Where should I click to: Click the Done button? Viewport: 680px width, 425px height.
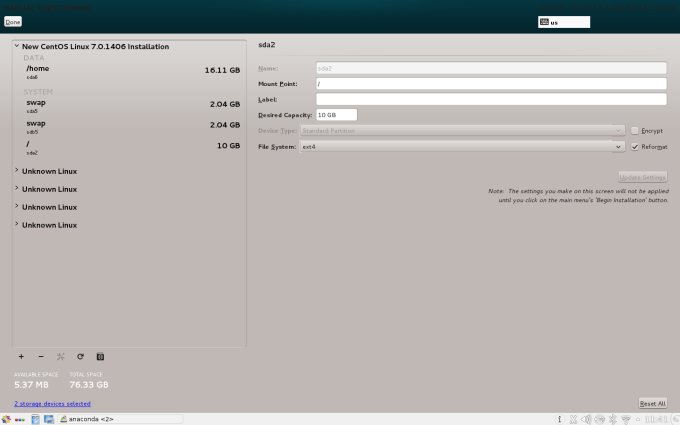coord(13,22)
